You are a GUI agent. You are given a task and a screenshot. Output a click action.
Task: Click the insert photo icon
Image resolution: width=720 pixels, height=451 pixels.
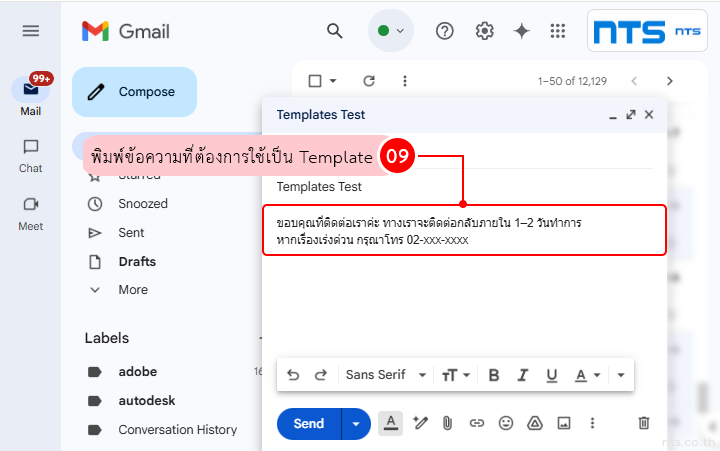(x=563, y=423)
